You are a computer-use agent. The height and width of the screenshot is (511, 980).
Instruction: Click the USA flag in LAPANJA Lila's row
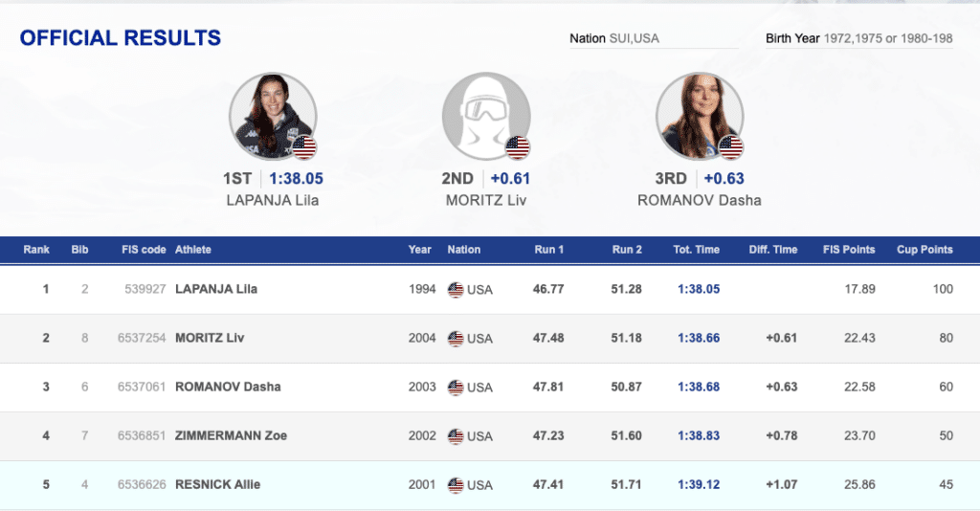click(x=456, y=289)
